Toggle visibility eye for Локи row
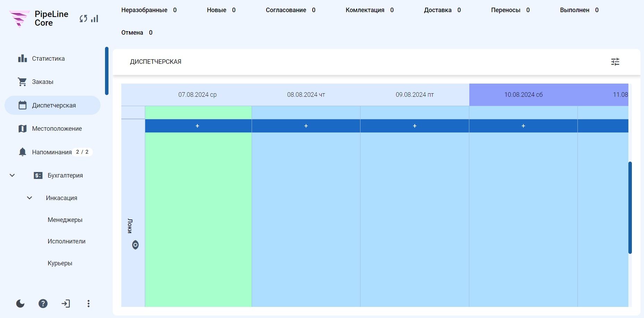644x318 pixels. pos(136,245)
